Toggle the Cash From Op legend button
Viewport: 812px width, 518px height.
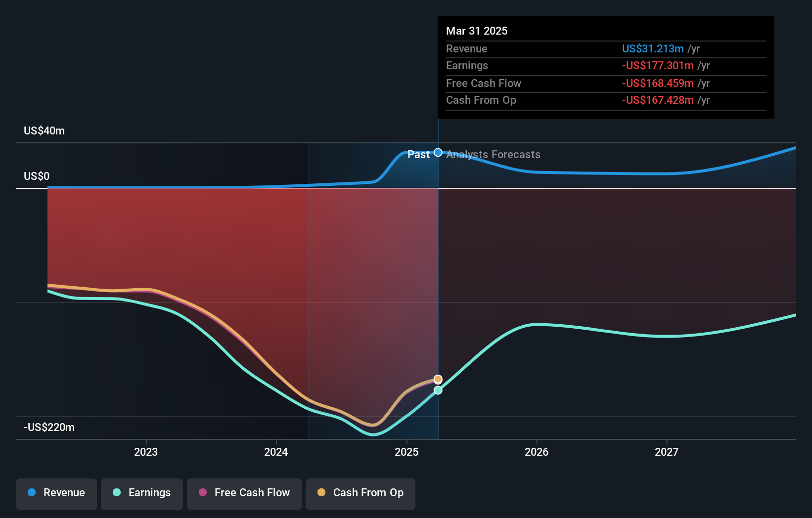tap(361, 494)
